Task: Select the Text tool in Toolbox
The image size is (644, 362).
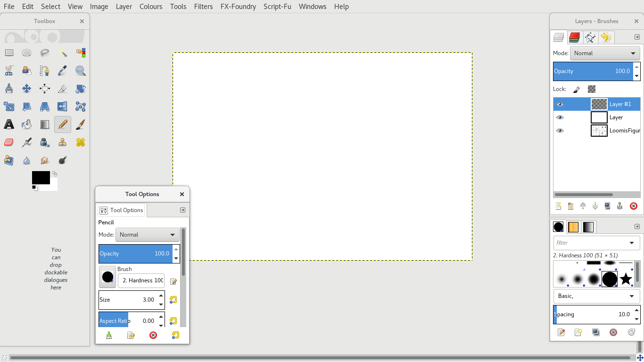Action: coord(9,124)
